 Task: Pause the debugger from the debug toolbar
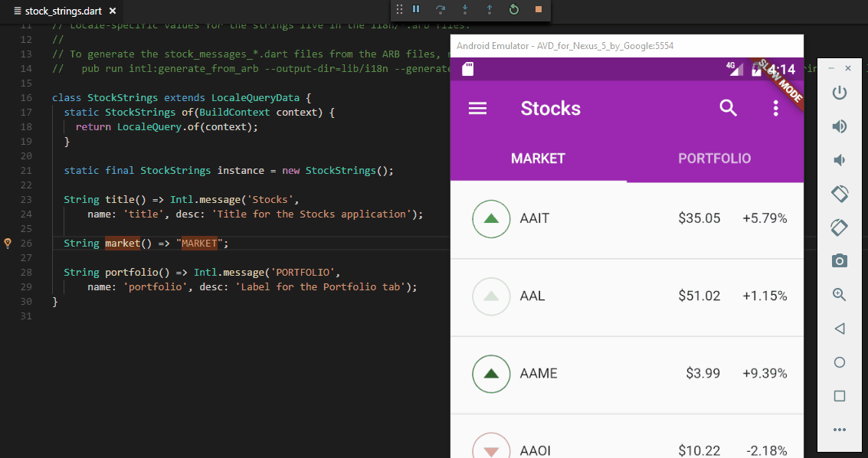[416, 9]
